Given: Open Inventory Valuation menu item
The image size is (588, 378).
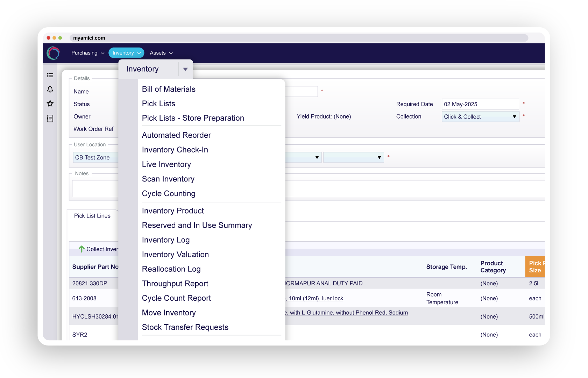Looking at the screenshot, I should (x=175, y=255).
